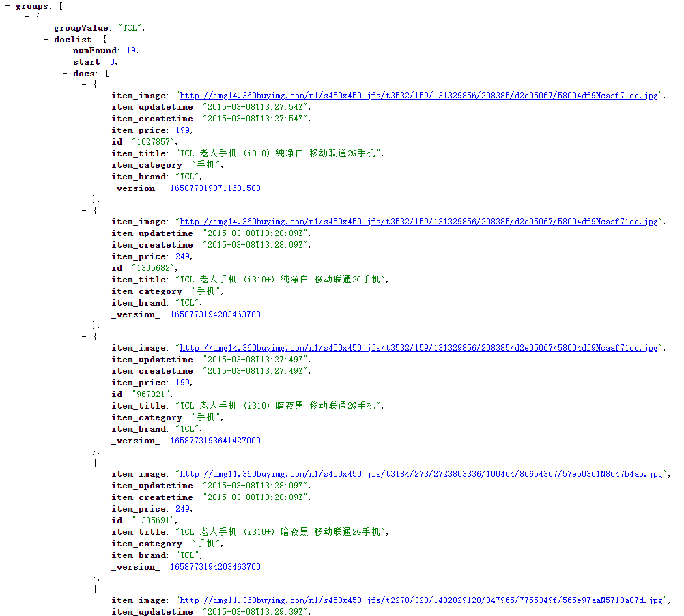The height and width of the screenshot is (616, 684).
Task: Open item_image link for document id 1027857
Action: [x=418, y=96]
